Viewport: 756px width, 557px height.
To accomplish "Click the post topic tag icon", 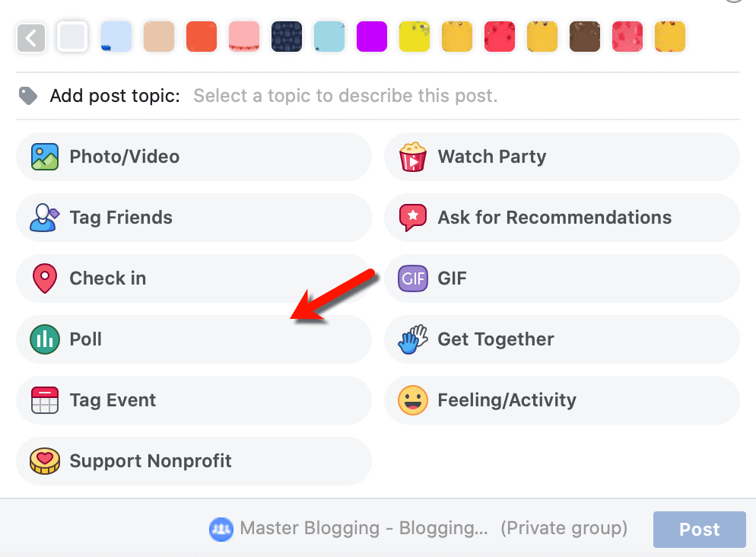I will click(x=28, y=96).
